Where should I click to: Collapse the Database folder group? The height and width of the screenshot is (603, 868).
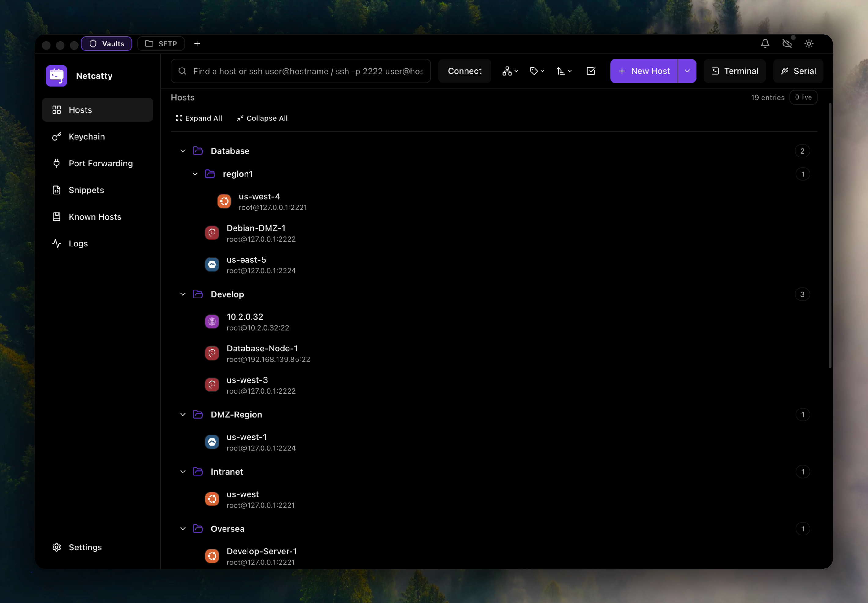[x=183, y=151]
